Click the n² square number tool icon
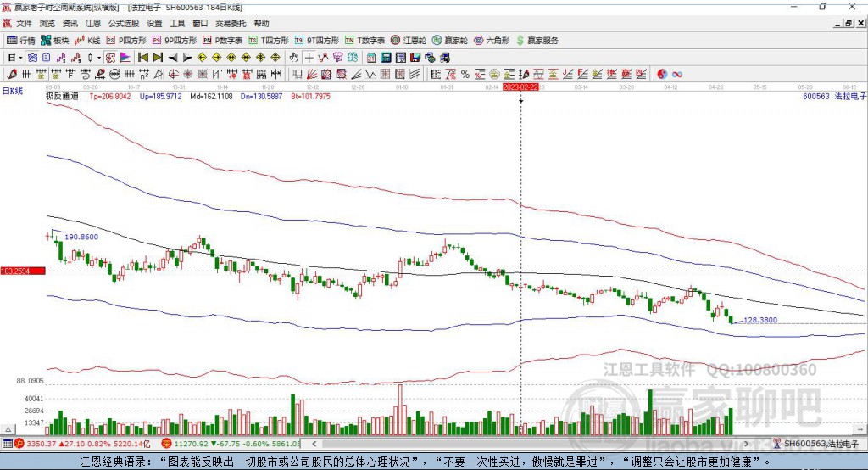868x470 pixels. pos(144,74)
